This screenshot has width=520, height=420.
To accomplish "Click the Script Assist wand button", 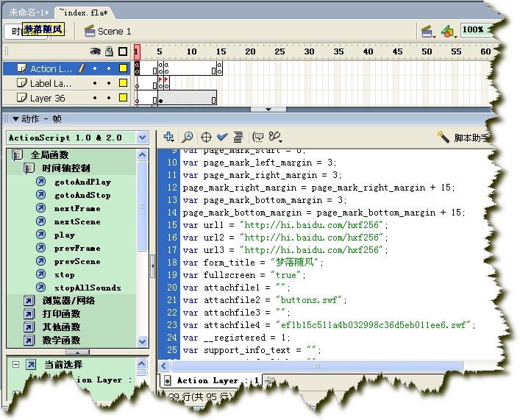I will pos(462,137).
